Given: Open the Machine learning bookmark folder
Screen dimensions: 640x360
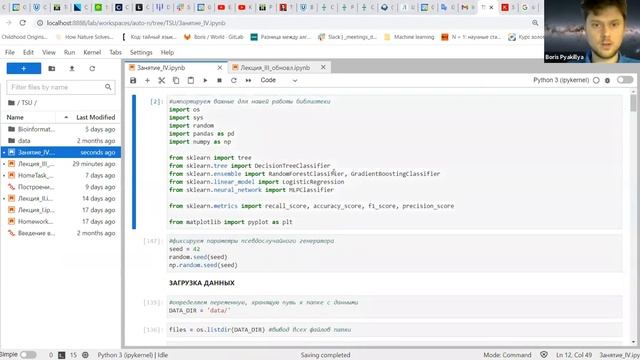Looking at the screenshot, I should 409,37.
